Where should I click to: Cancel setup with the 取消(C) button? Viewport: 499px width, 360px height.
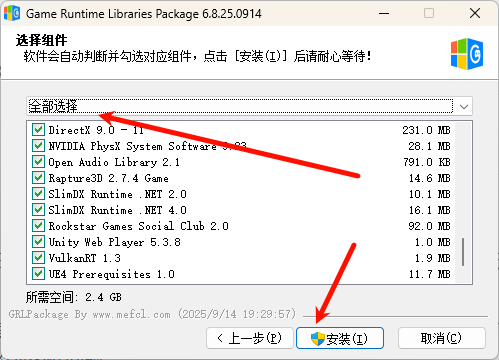[442, 338]
